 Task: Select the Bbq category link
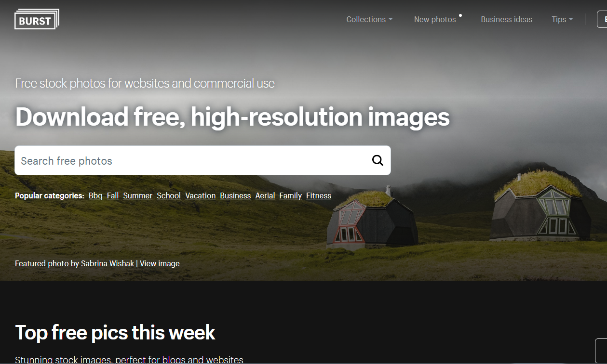[95, 195]
